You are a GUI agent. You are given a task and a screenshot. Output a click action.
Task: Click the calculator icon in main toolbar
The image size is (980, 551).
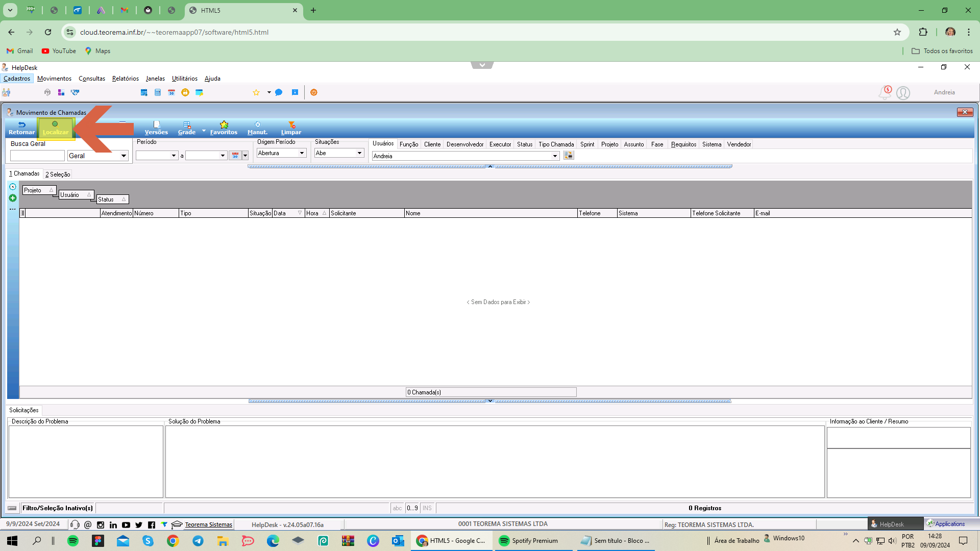tap(158, 92)
